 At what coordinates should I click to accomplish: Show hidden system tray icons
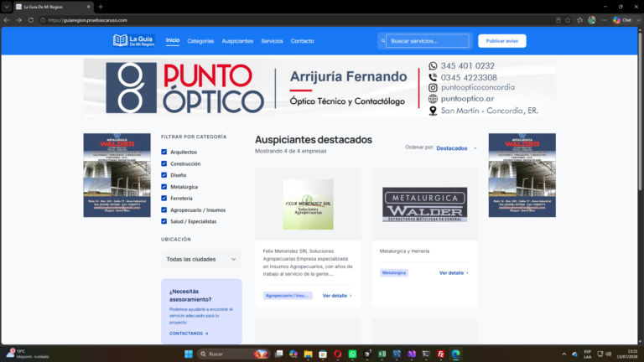[x=563, y=354]
